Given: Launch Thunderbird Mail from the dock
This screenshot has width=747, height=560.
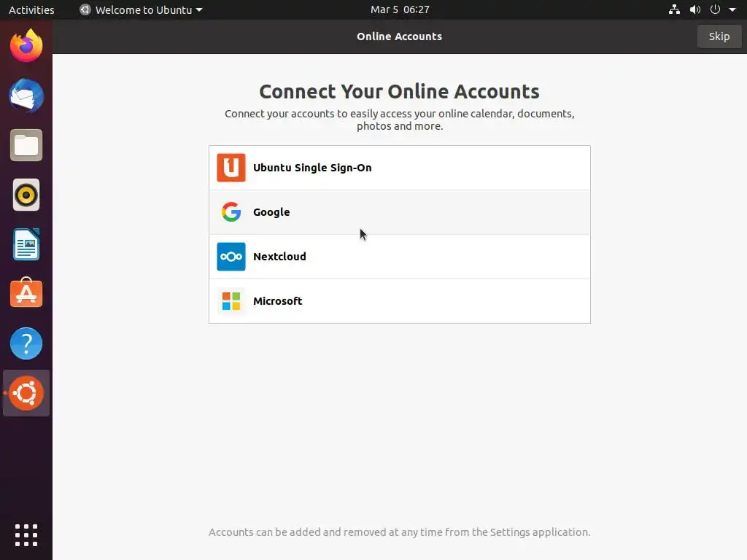Looking at the screenshot, I should click(26, 96).
